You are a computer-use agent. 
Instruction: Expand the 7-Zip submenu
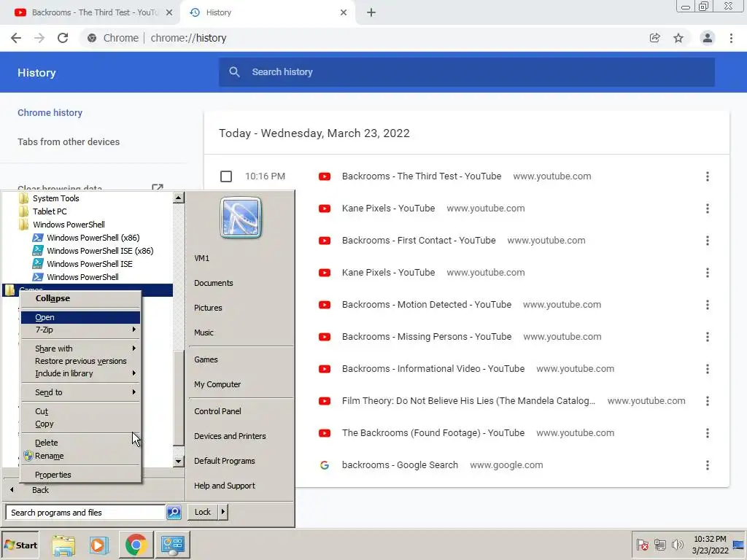click(x=80, y=330)
